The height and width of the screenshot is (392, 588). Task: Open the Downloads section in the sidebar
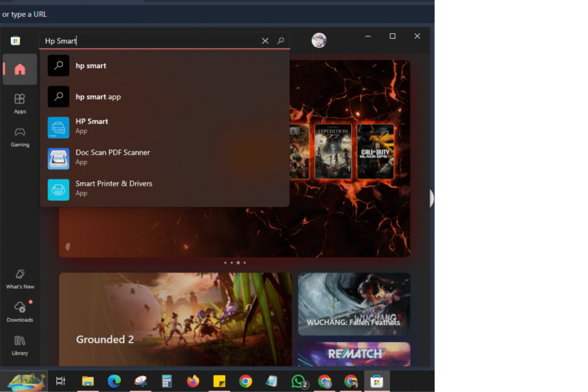click(x=20, y=312)
